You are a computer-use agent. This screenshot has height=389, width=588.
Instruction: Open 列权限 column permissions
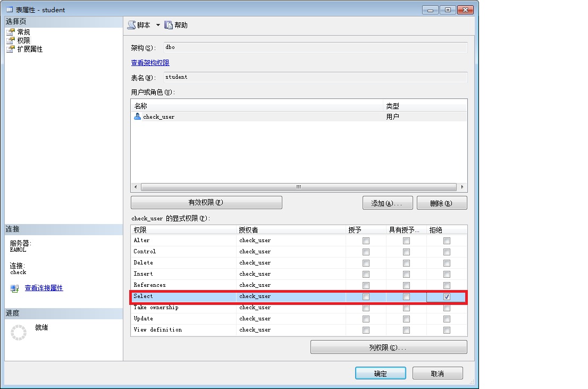pyautogui.click(x=388, y=347)
